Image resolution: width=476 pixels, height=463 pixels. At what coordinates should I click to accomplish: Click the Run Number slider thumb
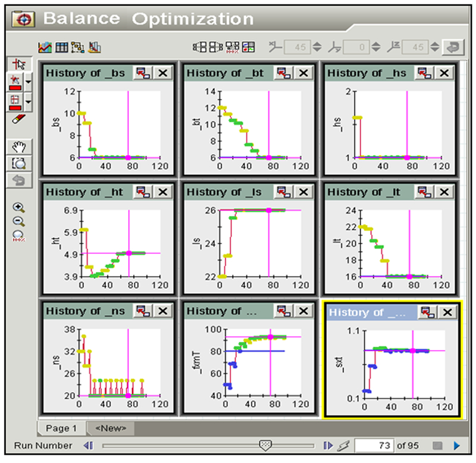(x=267, y=445)
